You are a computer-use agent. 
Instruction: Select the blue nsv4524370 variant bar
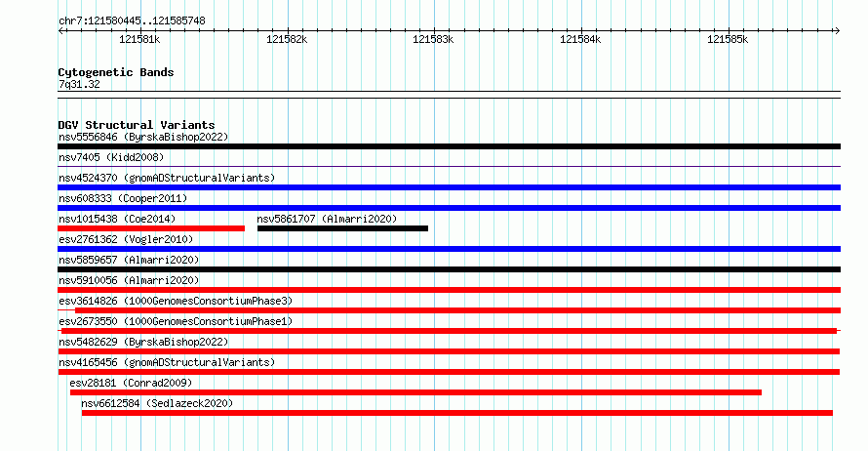click(x=449, y=187)
